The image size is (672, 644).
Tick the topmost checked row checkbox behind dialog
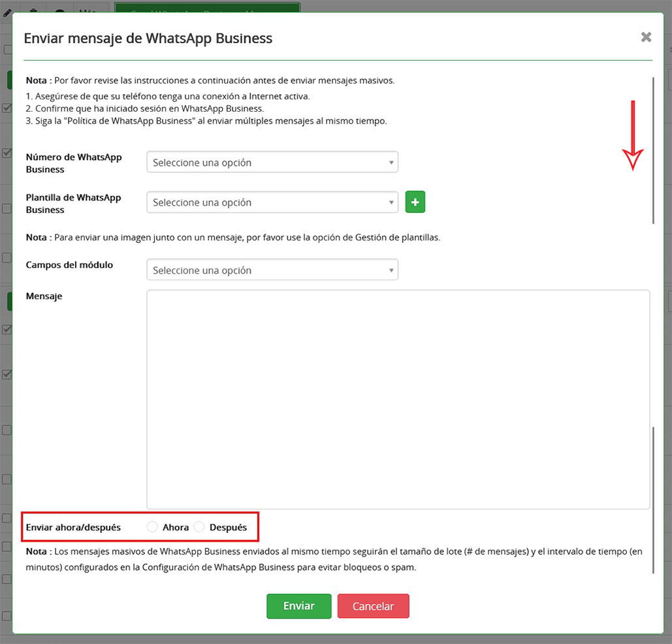(x=7, y=108)
